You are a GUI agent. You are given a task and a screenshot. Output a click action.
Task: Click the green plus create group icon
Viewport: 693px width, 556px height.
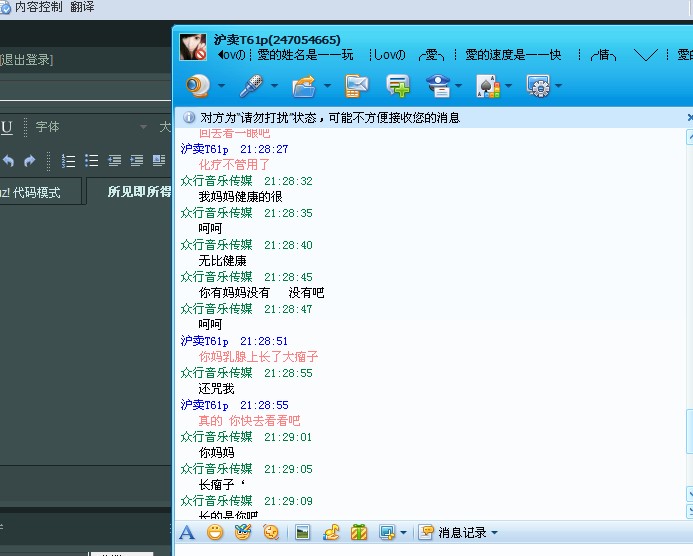398,86
